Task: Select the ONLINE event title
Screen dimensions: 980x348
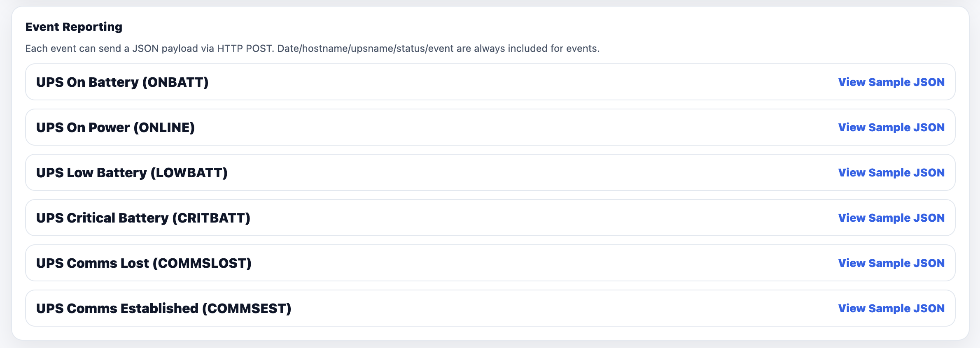Action: click(115, 127)
